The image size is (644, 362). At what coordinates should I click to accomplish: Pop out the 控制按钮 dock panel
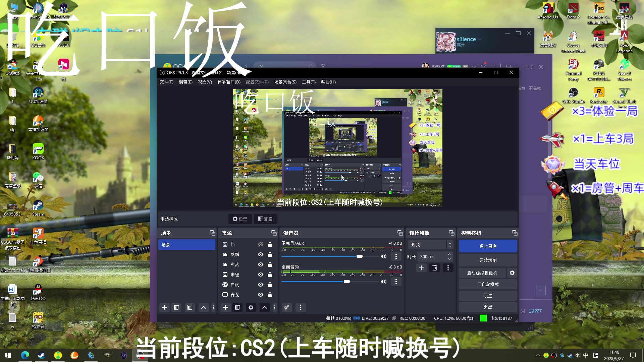point(515,233)
